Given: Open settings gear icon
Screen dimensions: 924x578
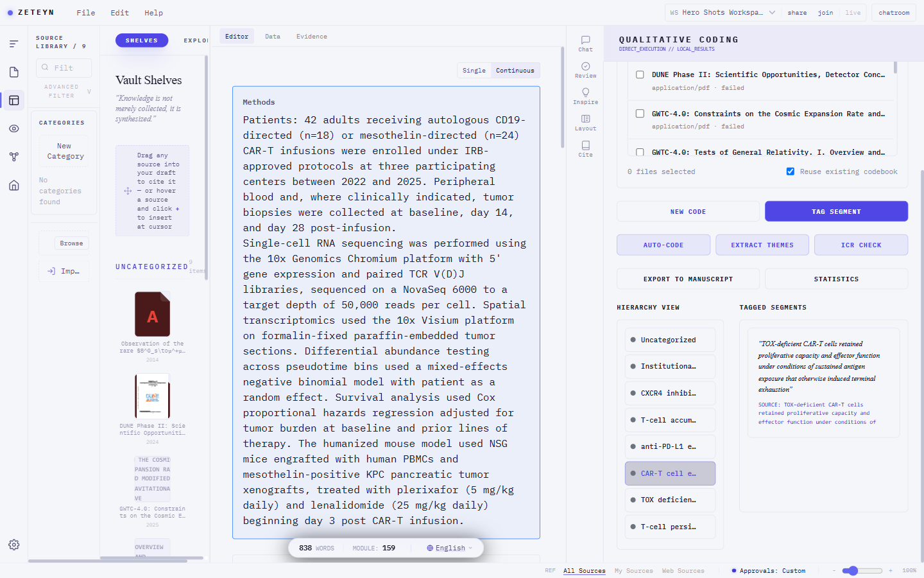Looking at the screenshot, I should point(13,545).
